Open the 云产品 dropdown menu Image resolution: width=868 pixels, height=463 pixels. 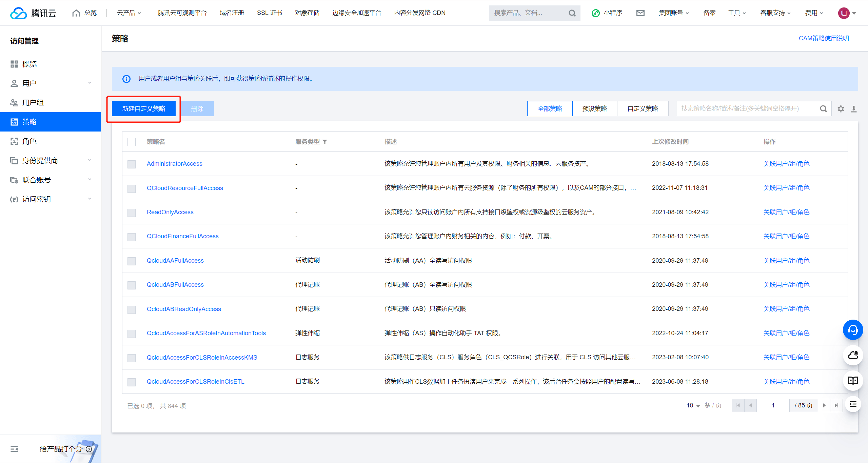129,13
